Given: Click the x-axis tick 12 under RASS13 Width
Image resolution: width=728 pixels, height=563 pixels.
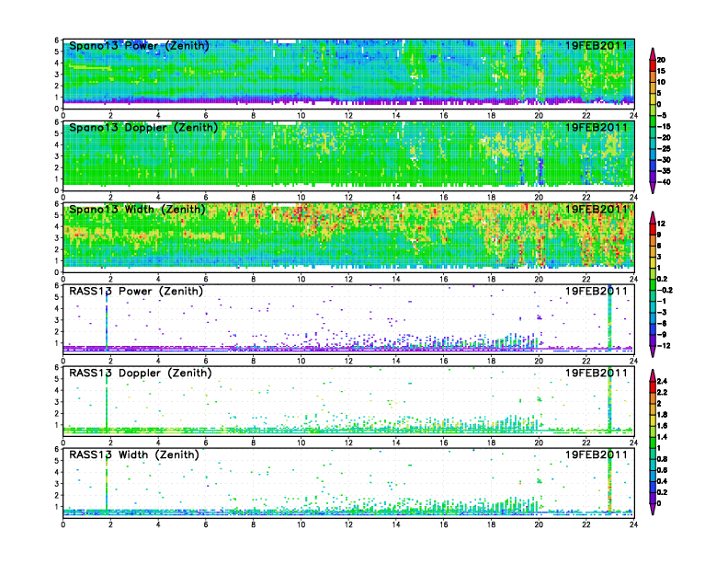Looking at the screenshot, I should coord(348,524).
